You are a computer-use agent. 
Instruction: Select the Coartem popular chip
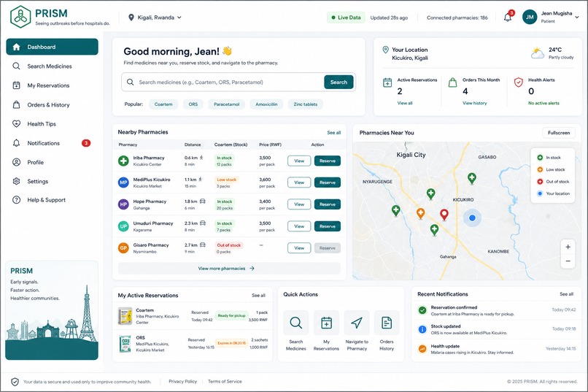pos(163,104)
